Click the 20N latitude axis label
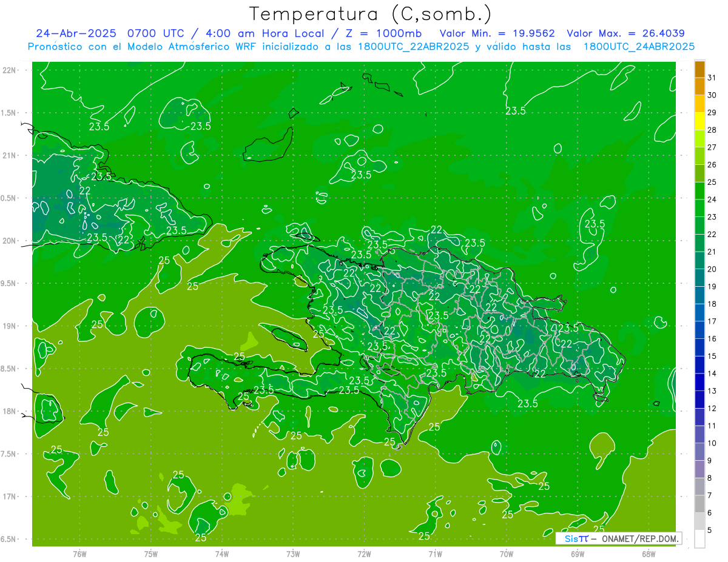728x562 pixels. 8,241
